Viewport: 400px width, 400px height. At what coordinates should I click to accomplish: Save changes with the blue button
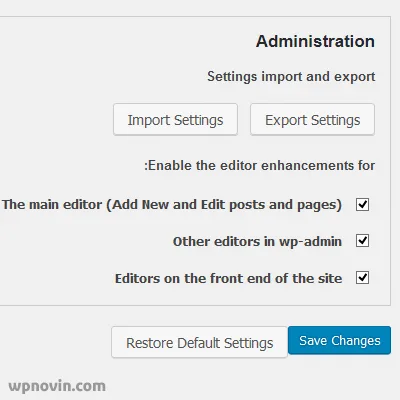339,340
